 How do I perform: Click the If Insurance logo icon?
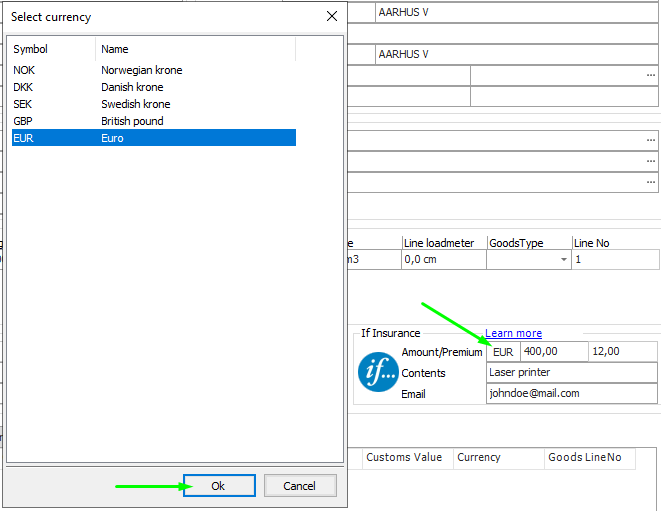coord(378,372)
